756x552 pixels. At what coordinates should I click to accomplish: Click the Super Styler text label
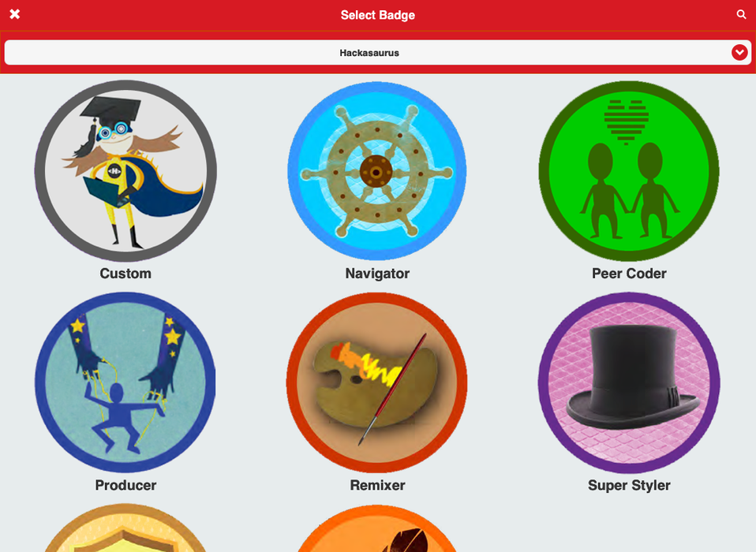[x=629, y=484]
